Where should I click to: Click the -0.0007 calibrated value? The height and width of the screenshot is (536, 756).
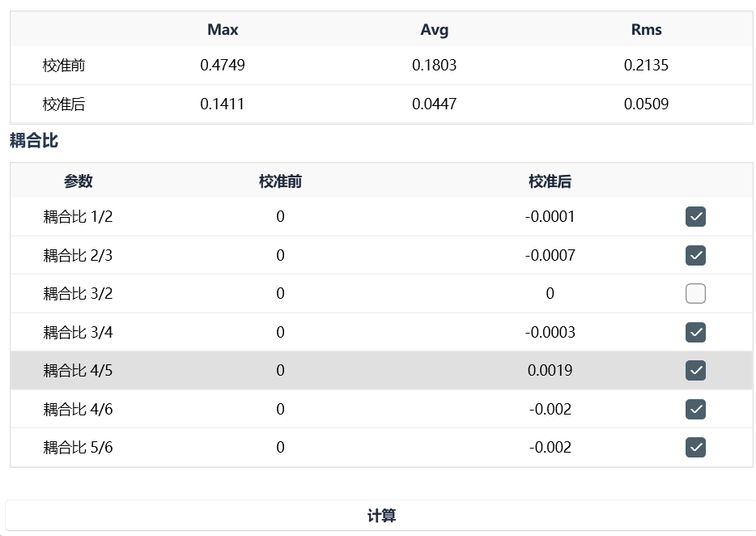550,255
